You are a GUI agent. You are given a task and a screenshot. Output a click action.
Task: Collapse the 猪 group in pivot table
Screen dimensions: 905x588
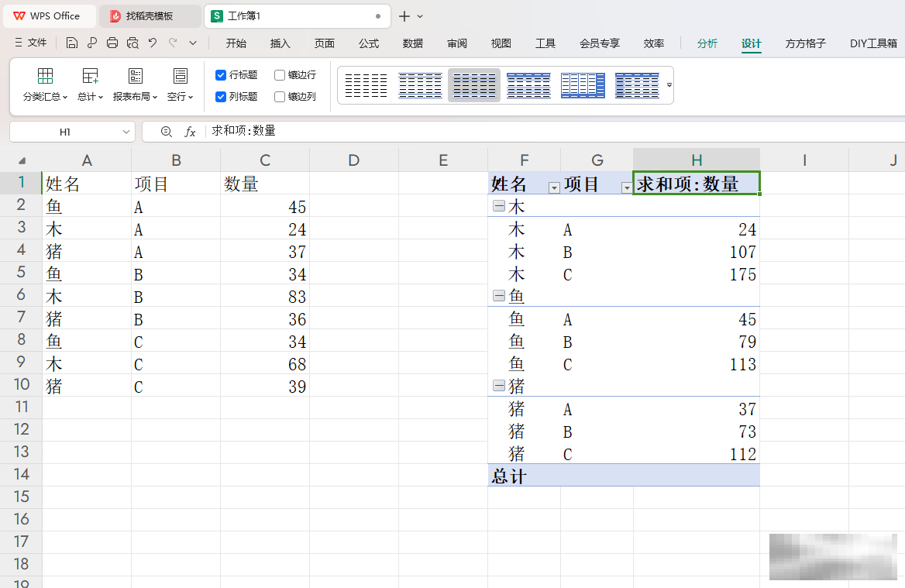499,386
